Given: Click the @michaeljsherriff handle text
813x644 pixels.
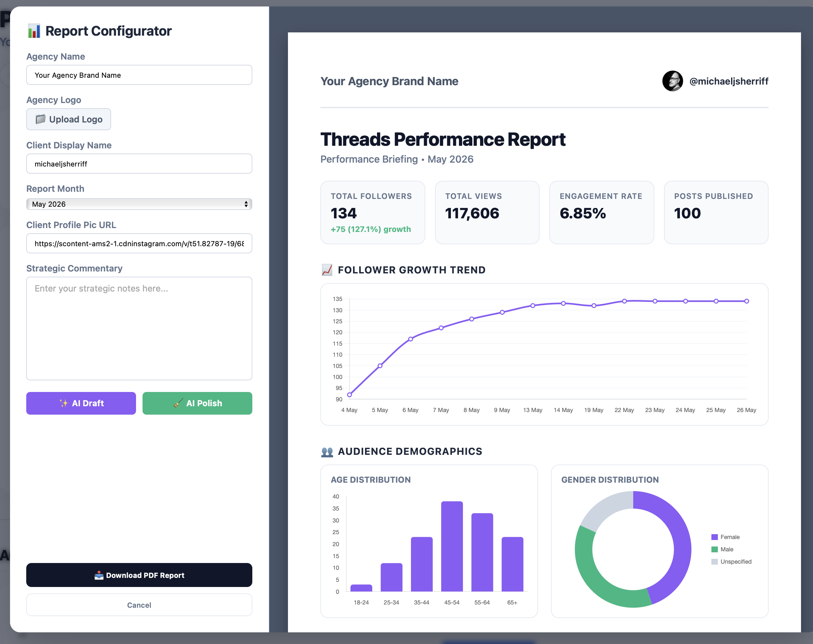Looking at the screenshot, I should pos(728,81).
